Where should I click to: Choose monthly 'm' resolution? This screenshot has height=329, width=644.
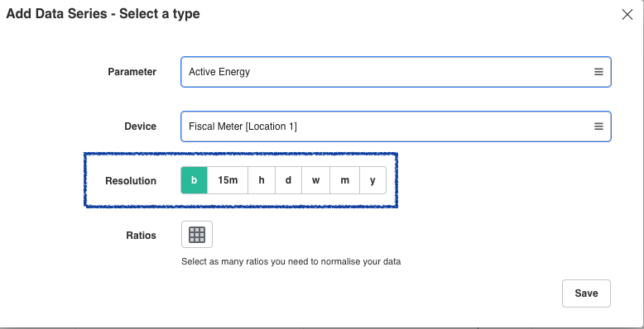point(344,180)
